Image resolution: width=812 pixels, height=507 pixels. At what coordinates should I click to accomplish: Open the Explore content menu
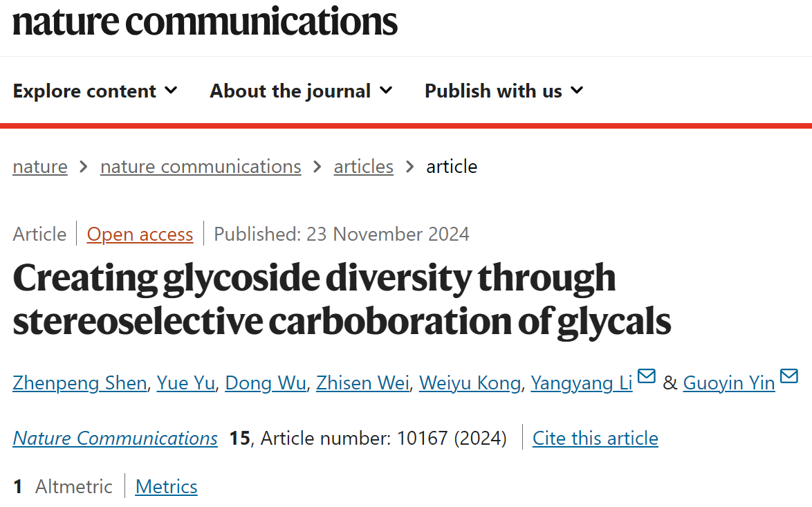click(95, 91)
